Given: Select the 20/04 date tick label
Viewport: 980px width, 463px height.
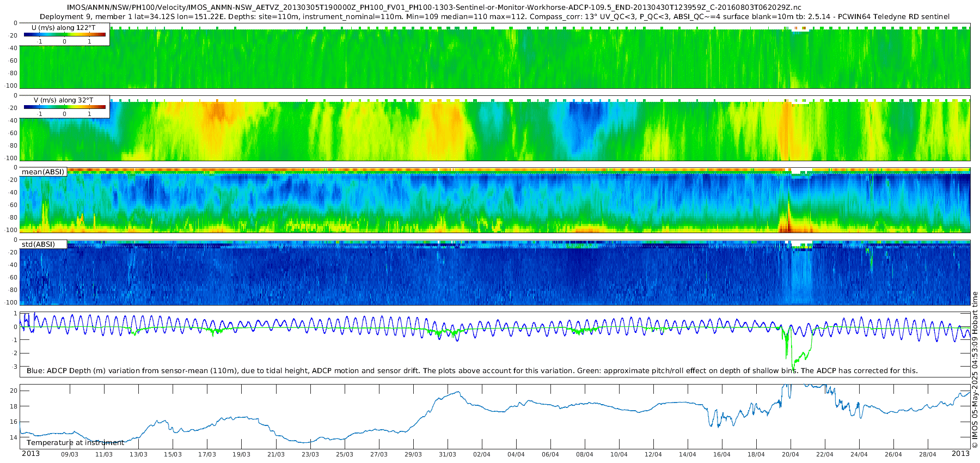Looking at the screenshot, I should click(791, 454).
